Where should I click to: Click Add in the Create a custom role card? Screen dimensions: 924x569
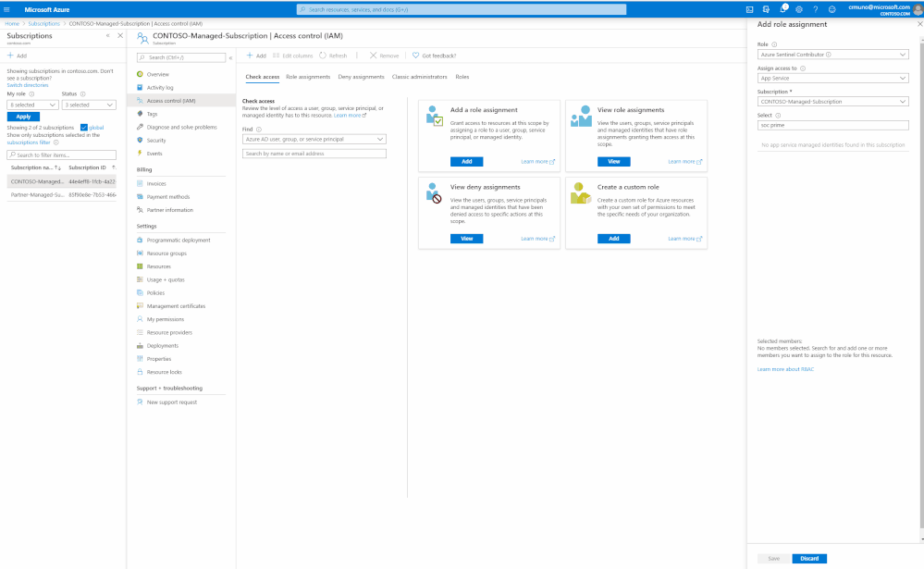(x=613, y=239)
